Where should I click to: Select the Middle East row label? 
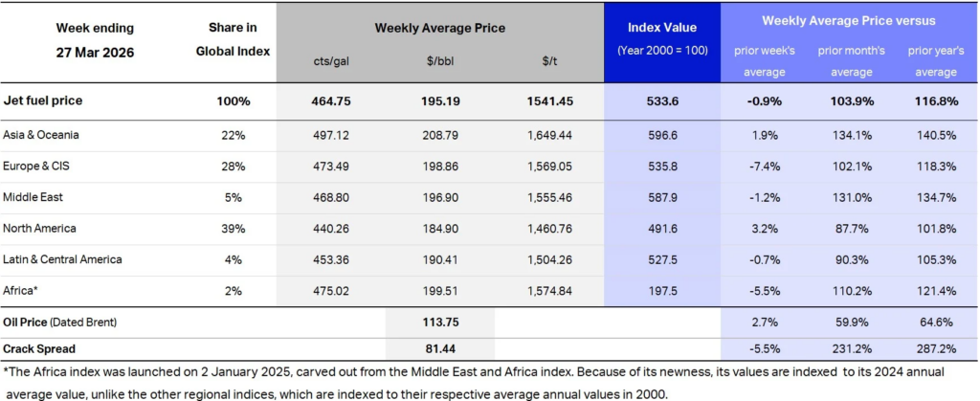pos(32,197)
